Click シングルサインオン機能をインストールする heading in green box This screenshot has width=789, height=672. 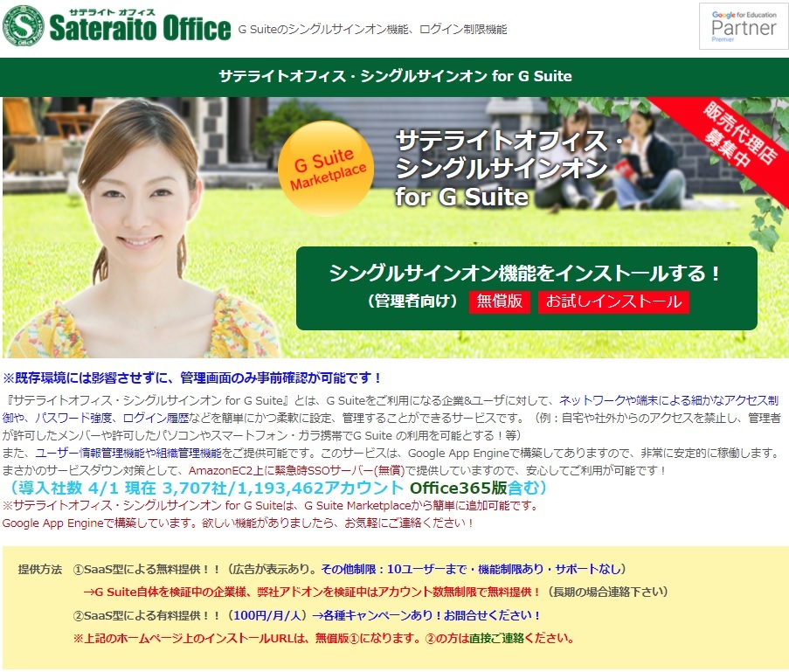[525, 274]
